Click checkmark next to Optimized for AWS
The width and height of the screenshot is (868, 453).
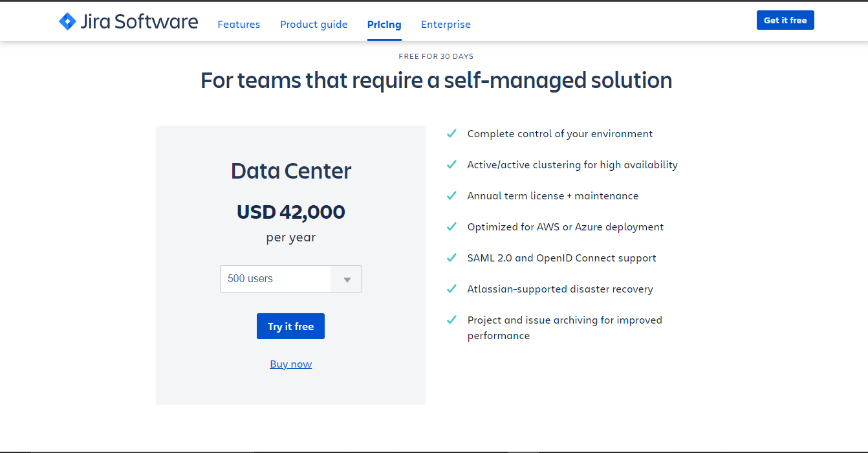coord(451,226)
